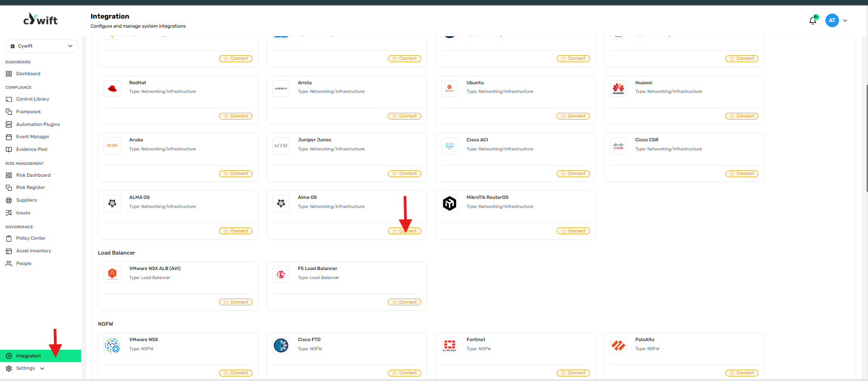Screen dimensions: 868x381
Task: Click Connect on the Ubuntu card
Action: tap(573, 116)
